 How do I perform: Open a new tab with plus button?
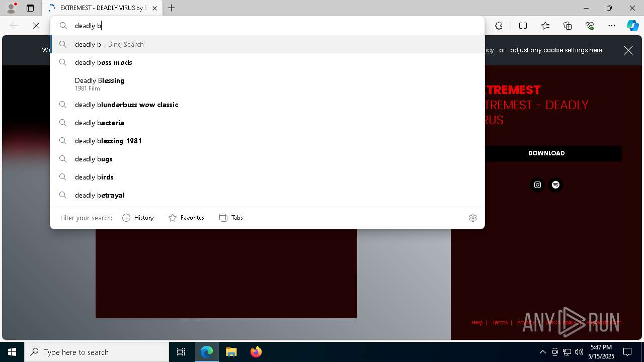(x=171, y=8)
